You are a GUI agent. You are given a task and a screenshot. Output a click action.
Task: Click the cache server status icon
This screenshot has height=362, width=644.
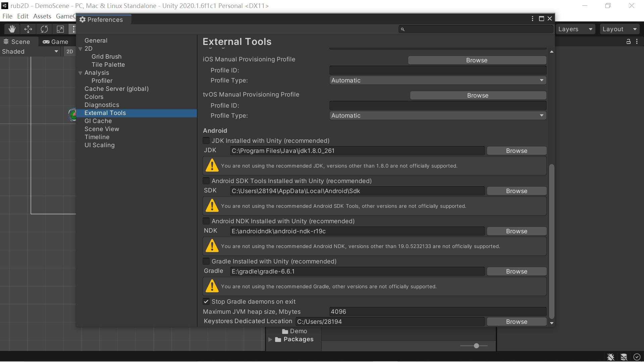pyautogui.click(x=624, y=357)
